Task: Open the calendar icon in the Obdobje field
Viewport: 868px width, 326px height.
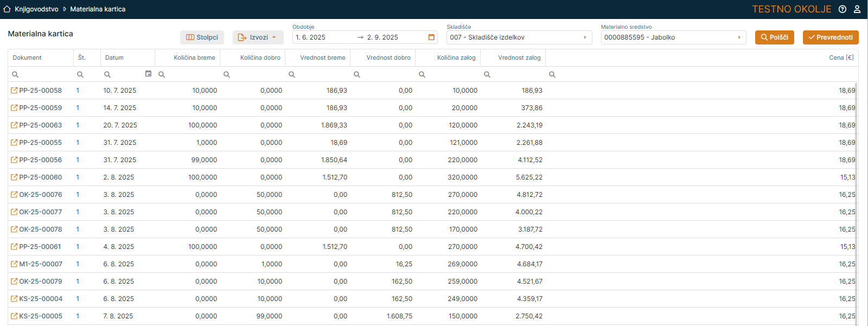Action: [x=431, y=37]
